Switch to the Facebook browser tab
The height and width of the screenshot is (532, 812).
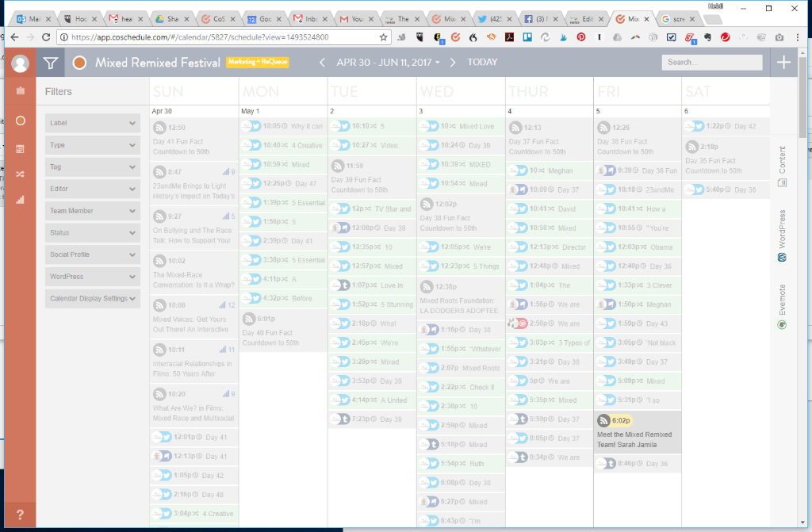540,19
